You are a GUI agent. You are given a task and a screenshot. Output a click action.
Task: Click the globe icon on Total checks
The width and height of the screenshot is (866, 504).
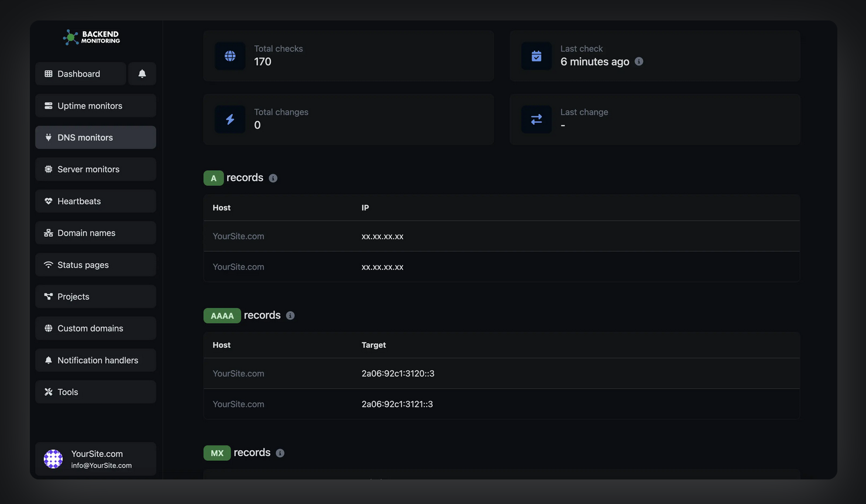pyautogui.click(x=230, y=56)
